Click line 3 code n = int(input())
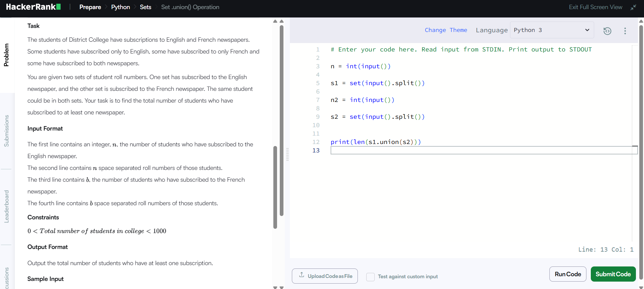This screenshot has width=644, height=289. [361, 66]
